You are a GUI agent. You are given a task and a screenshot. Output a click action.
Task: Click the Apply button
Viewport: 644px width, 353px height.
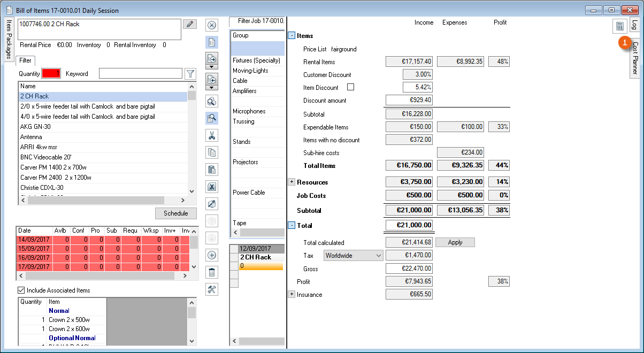455,242
